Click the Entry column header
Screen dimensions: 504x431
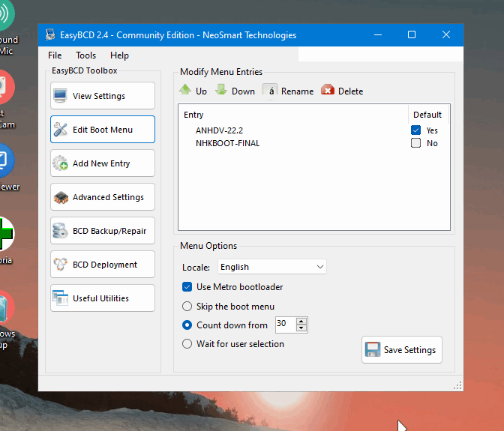293,115
